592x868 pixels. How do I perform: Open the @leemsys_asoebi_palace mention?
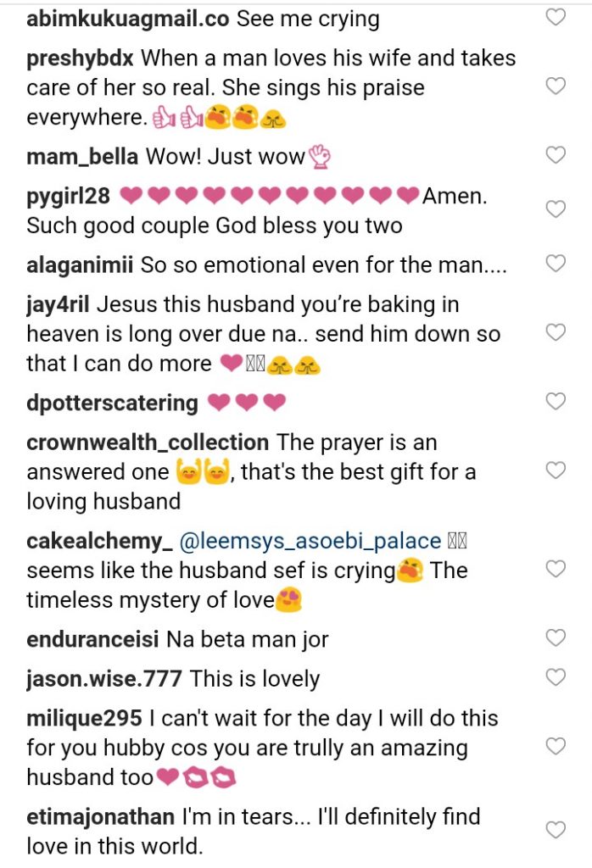(x=311, y=541)
